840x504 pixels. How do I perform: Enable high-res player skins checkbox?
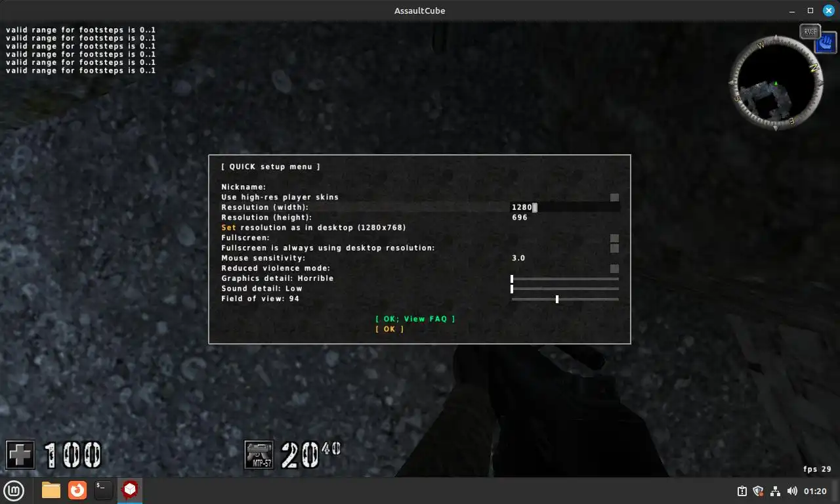click(x=614, y=198)
